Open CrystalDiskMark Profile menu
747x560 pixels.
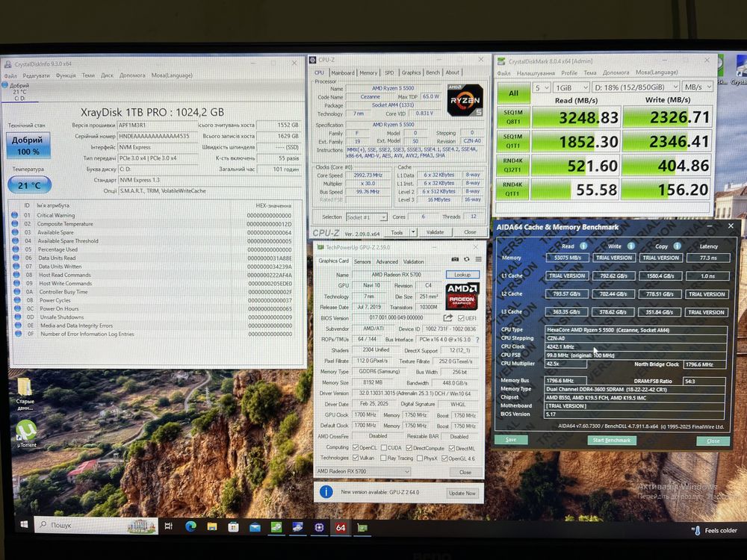coord(568,73)
